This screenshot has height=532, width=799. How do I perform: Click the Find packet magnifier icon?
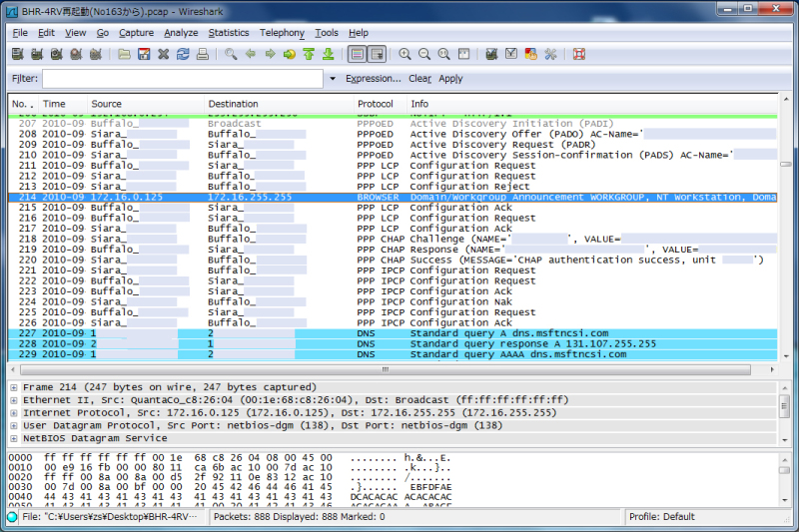232,54
